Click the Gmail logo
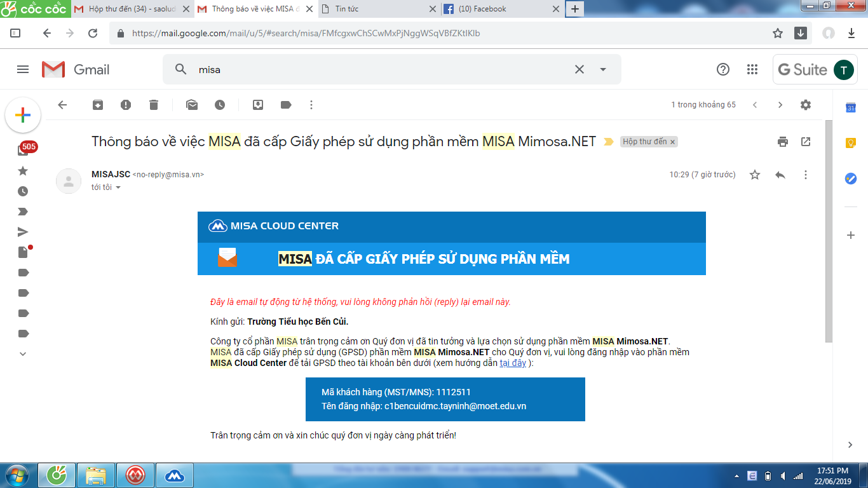 (x=76, y=69)
